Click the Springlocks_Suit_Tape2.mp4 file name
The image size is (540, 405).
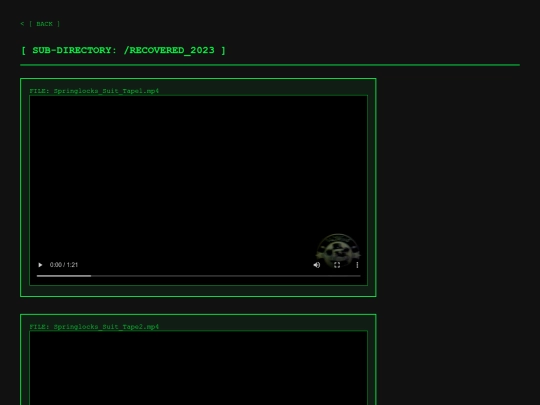pyautogui.click(x=106, y=326)
